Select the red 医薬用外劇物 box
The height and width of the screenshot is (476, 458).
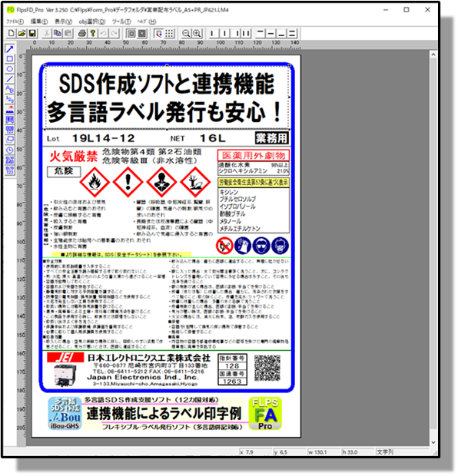click(254, 156)
